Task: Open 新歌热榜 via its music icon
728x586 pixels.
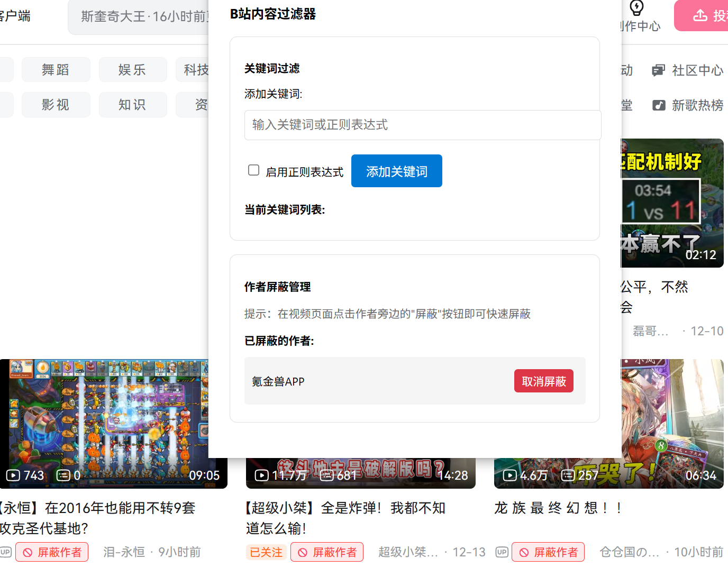Action: (x=658, y=105)
